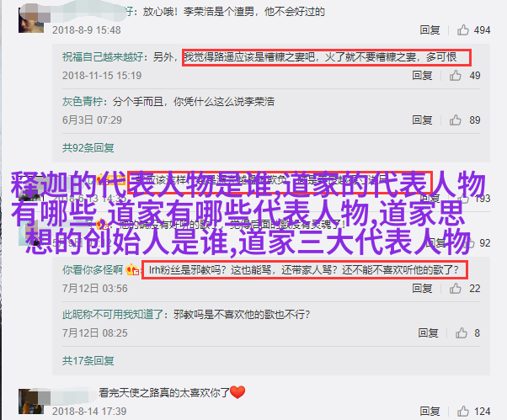Open 灰色青柠 user profile

pyautogui.click(x=83, y=102)
